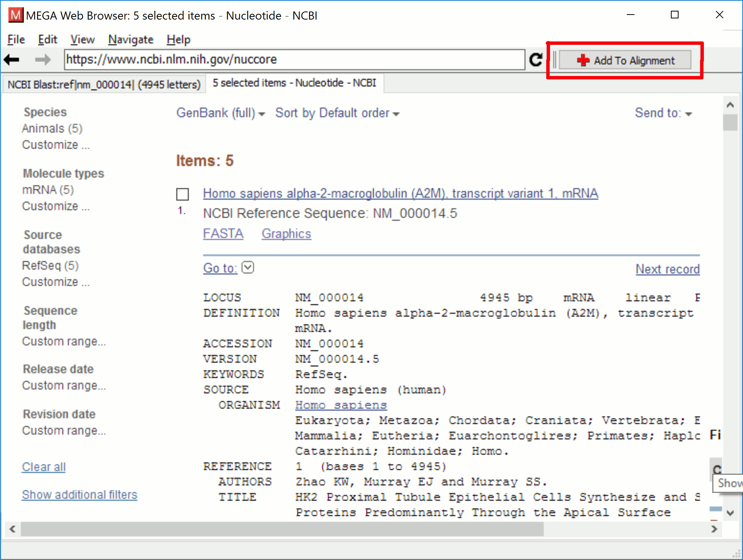The image size is (743, 560).
Task: Set Revision date Custom range
Action: pos(64,431)
